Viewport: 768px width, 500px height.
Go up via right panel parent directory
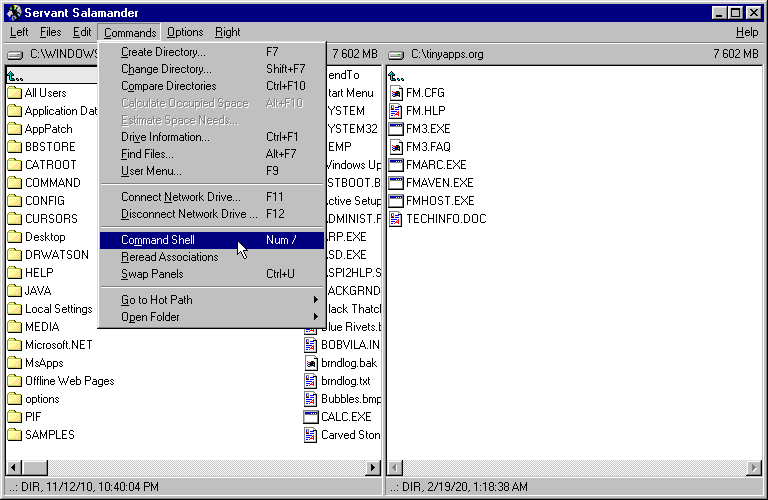click(x=396, y=76)
